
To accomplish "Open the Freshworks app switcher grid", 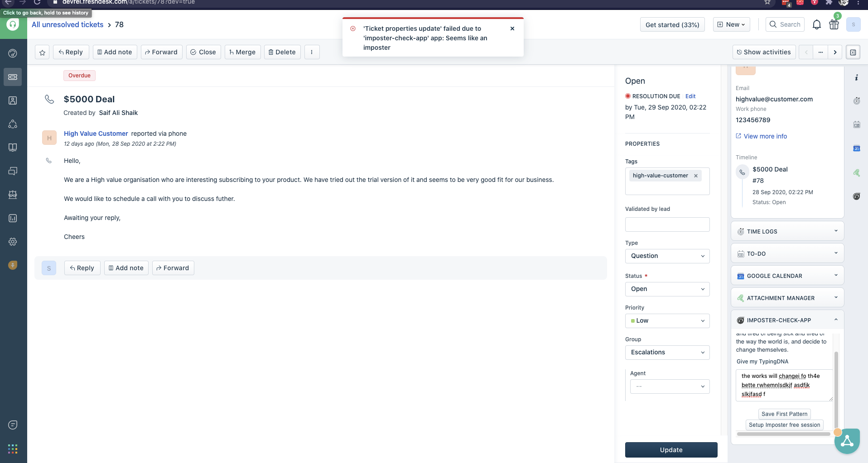I will [x=13, y=449].
